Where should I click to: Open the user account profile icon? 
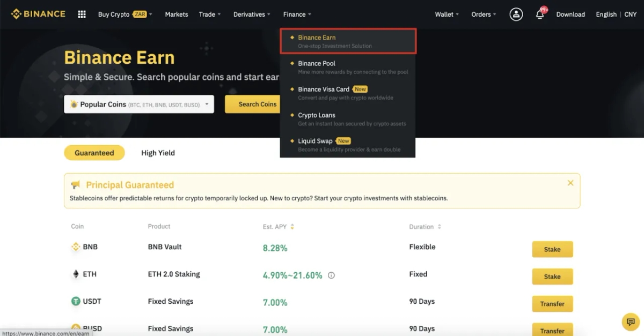pos(516,14)
